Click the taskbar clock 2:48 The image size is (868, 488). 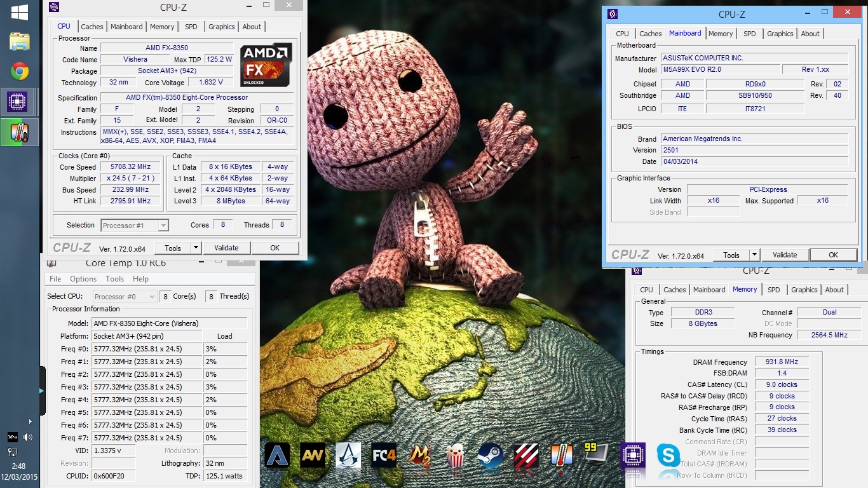tap(18, 466)
